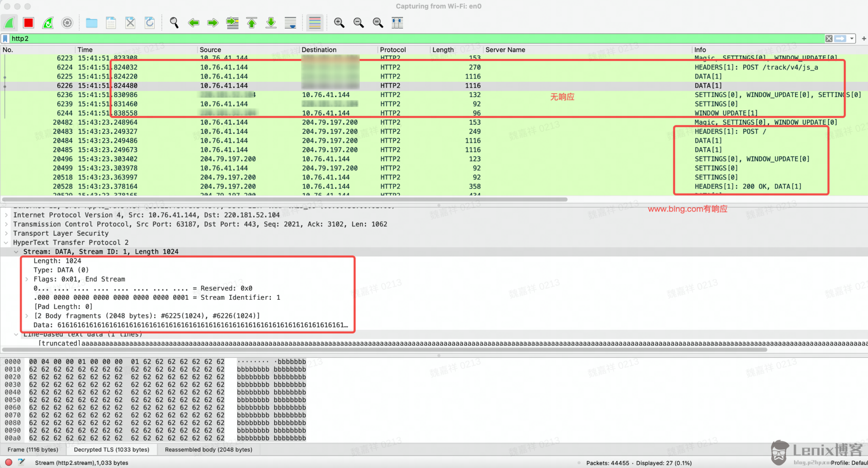Open the capture options gear icon
Screen dimensions: 868x468
67,23
